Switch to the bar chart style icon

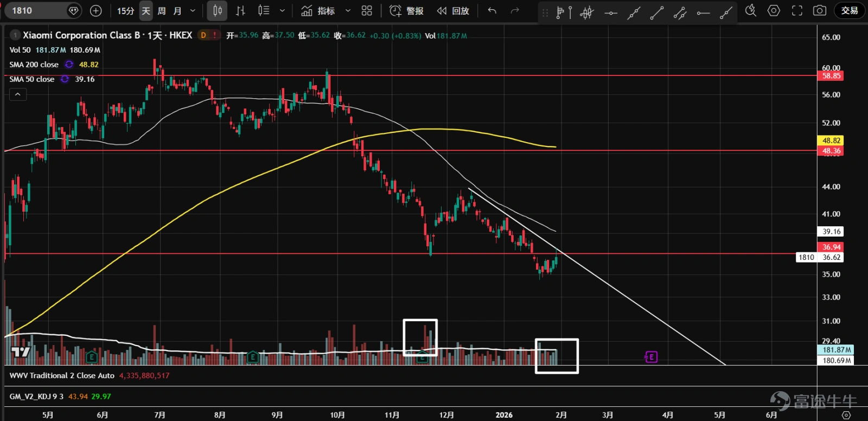click(x=241, y=11)
